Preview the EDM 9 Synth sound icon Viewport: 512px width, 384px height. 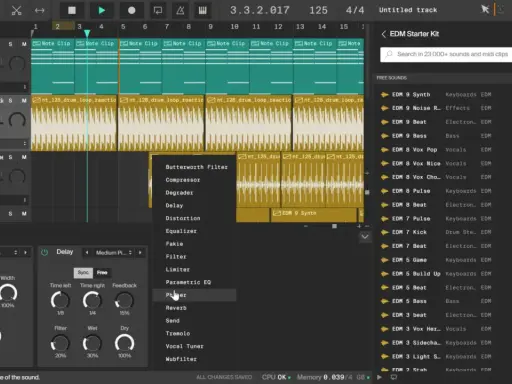(385, 95)
